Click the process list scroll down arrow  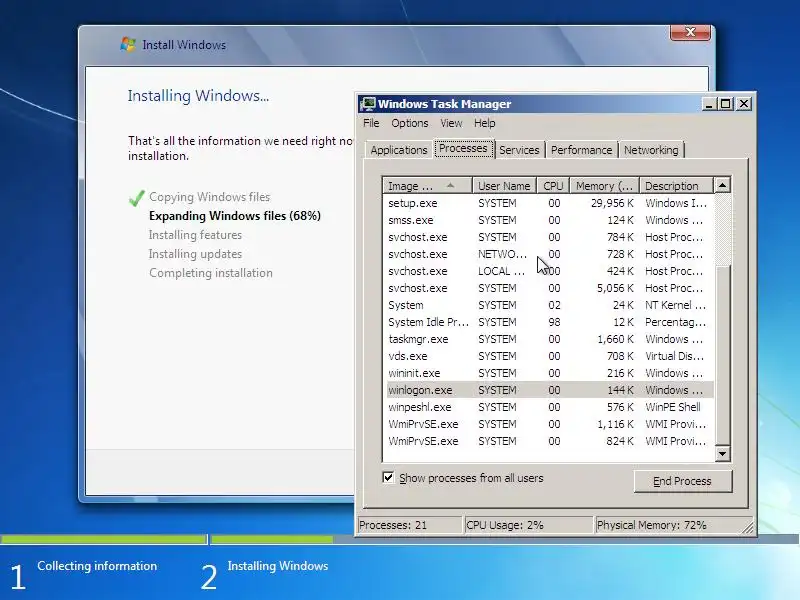tap(722, 453)
